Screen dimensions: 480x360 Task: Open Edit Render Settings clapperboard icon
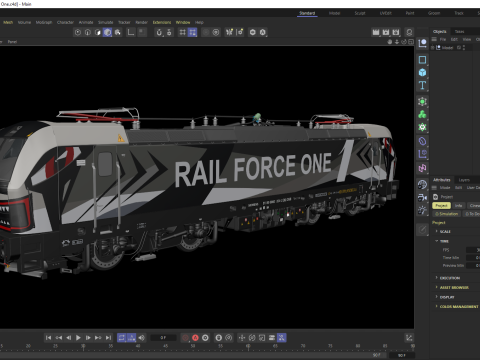396,32
